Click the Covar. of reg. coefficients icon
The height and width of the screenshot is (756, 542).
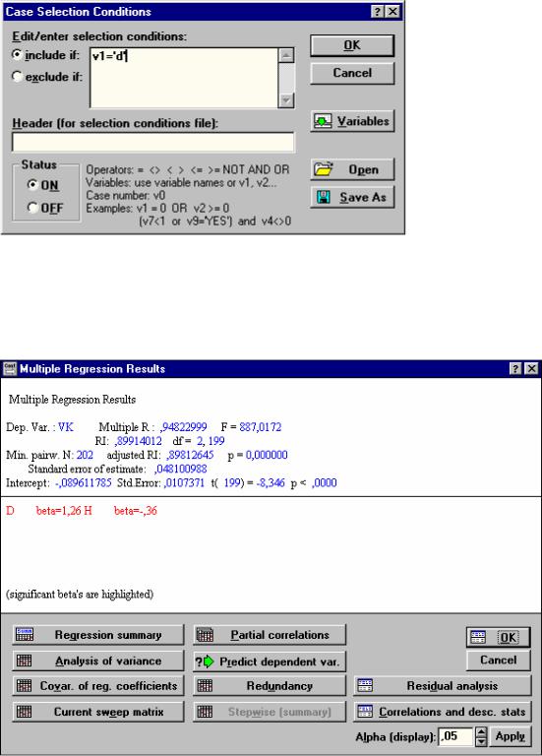[24, 685]
